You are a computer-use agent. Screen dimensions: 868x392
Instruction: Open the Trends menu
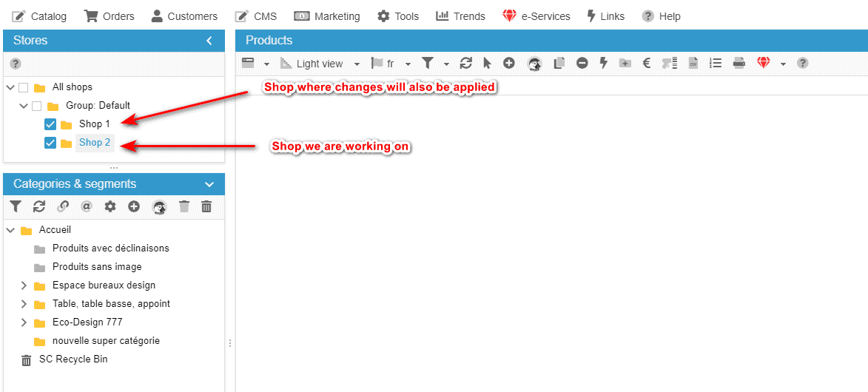pos(460,16)
